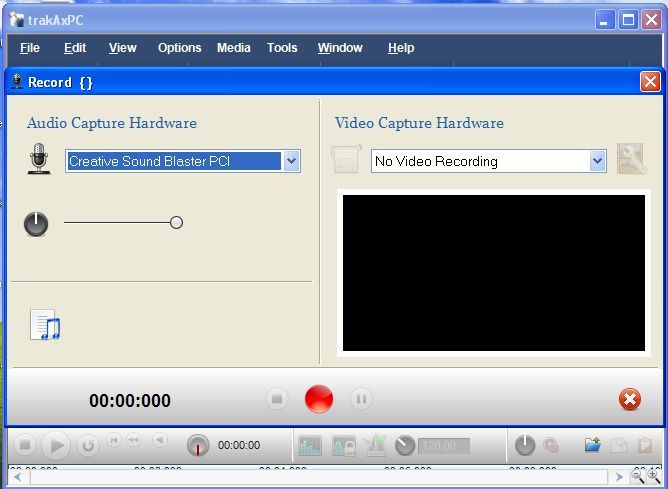Open the Media menu
The image size is (668, 489).
point(233,48)
